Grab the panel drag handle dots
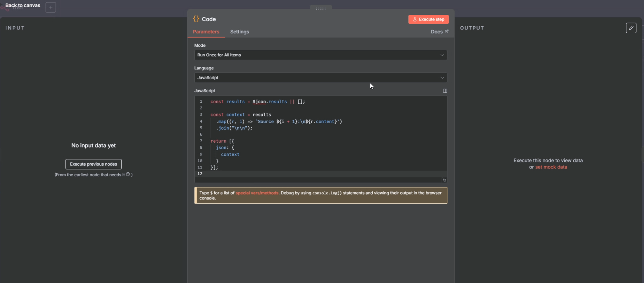Screen dimensions: 644x283 tap(321, 9)
